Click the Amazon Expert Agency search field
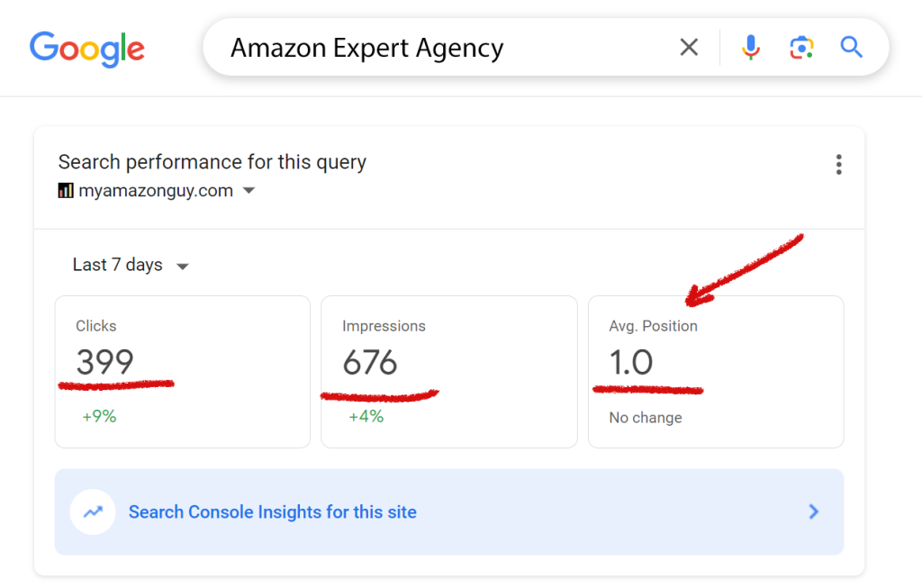Image resolution: width=922 pixels, height=588 pixels. pos(447,48)
